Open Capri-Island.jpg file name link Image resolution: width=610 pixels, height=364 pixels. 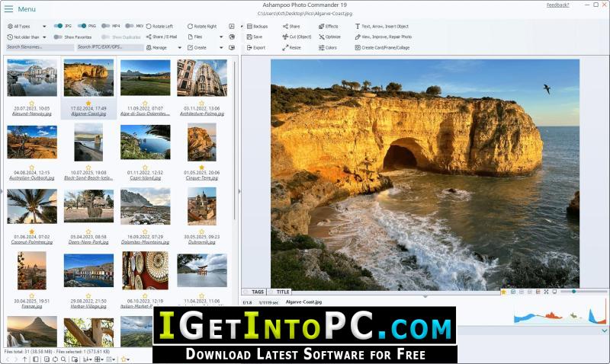coord(145,178)
